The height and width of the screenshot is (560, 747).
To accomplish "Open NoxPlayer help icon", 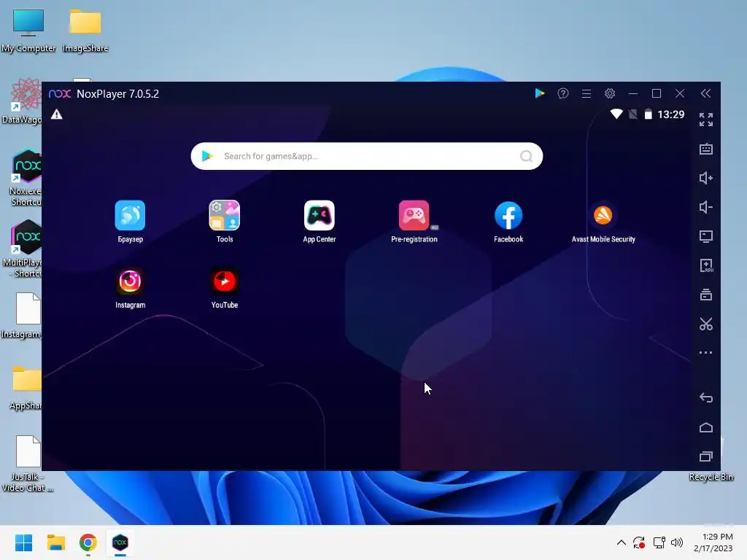I will coord(563,93).
